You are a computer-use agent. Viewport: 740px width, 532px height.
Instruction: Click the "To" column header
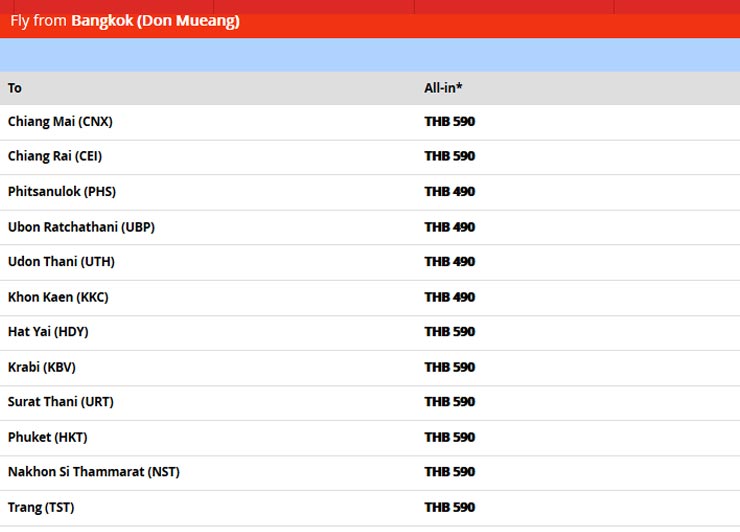click(x=15, y=88)
